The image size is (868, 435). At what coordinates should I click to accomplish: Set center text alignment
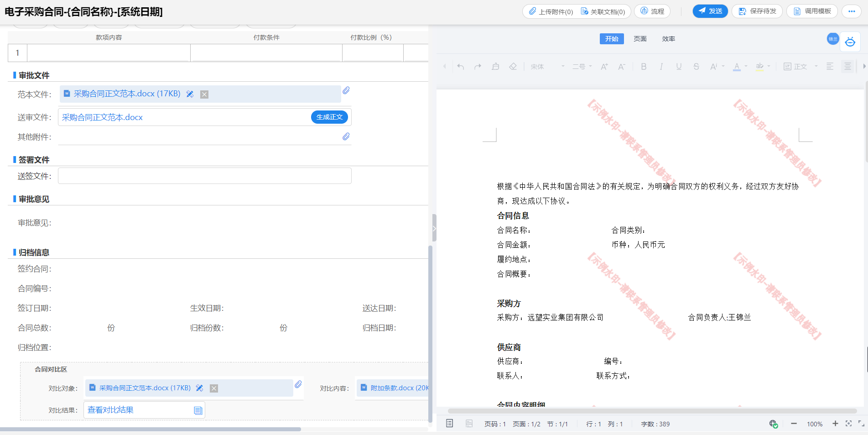click(847, 67)
